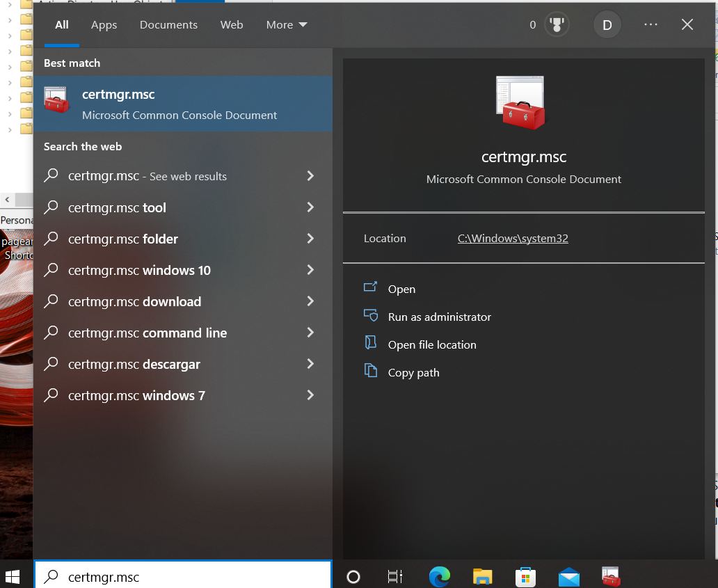Launch Microsoft Edge from the taskbar
Screen dimensions: 718x588
click(440, 577)
